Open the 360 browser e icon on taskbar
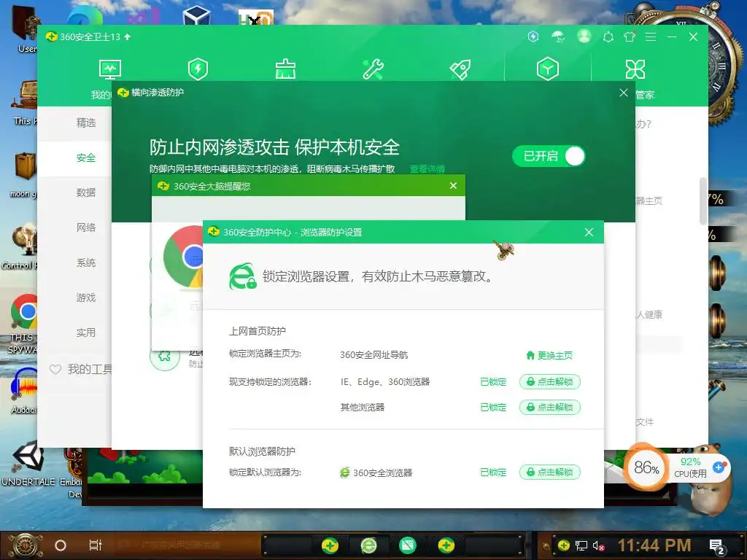 368,545
